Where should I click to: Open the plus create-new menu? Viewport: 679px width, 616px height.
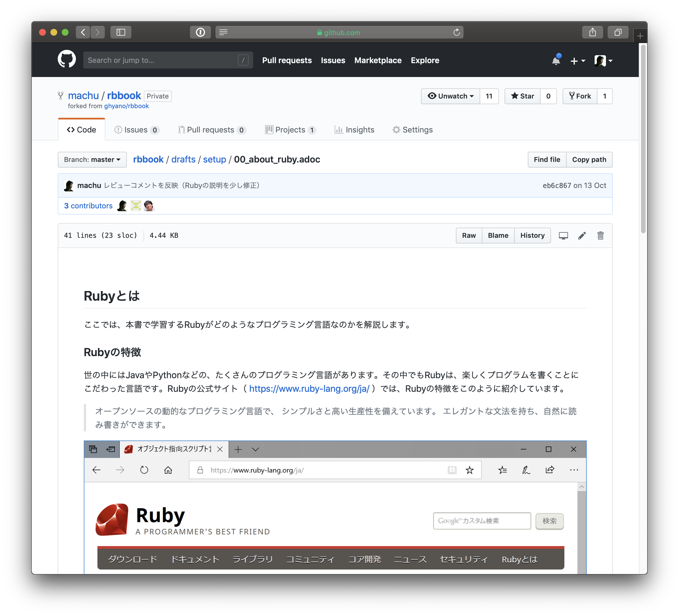[x=577, y=61]
